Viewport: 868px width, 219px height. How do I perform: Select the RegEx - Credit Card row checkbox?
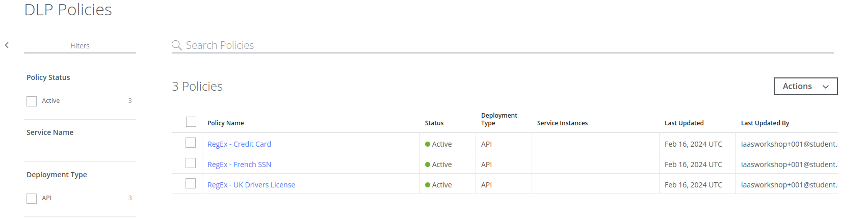coord(191,143)
